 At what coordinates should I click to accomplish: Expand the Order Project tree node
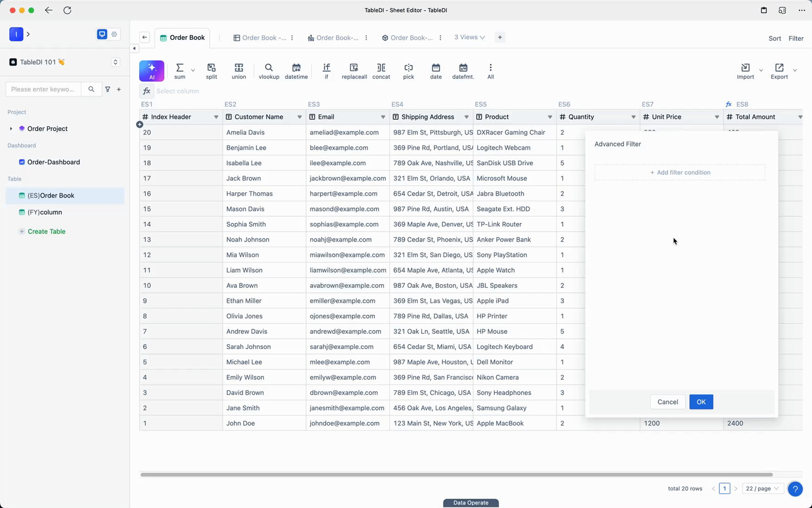(x=11, y=129)
